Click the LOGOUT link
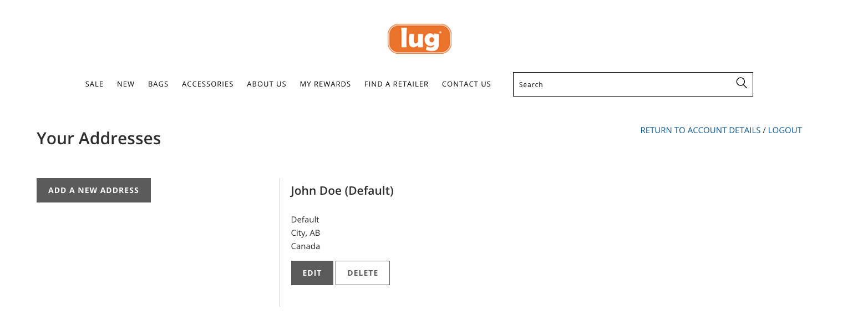The image size is (868, 314). coord(785,130)
